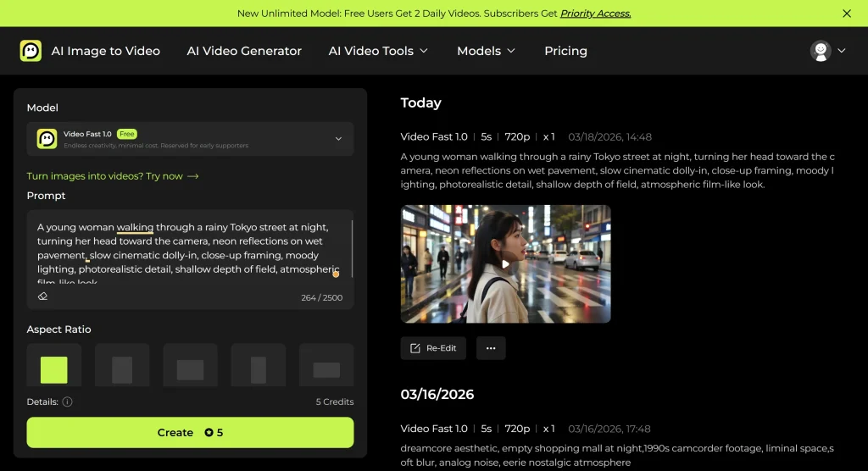Image resolution: width=868 pixels, height=471 pixels.
Task: Click the Free badge on model
Action: tap(127, 134)
